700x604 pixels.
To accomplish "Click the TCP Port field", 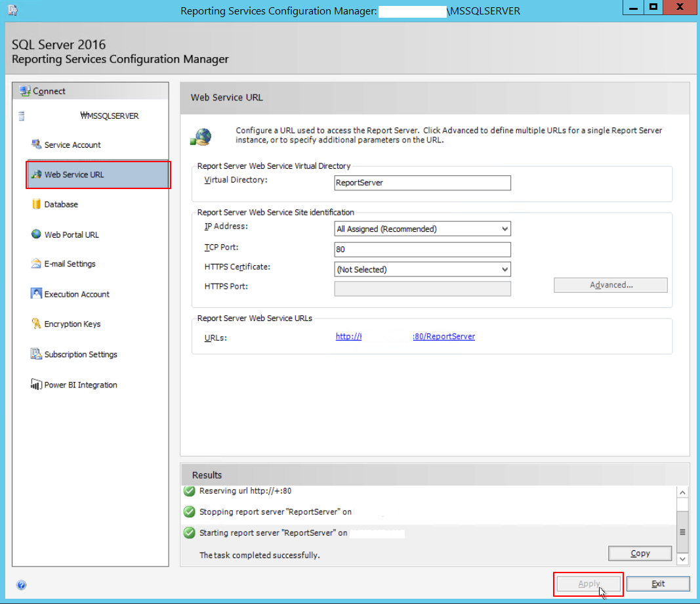I will tap(422, 249).
